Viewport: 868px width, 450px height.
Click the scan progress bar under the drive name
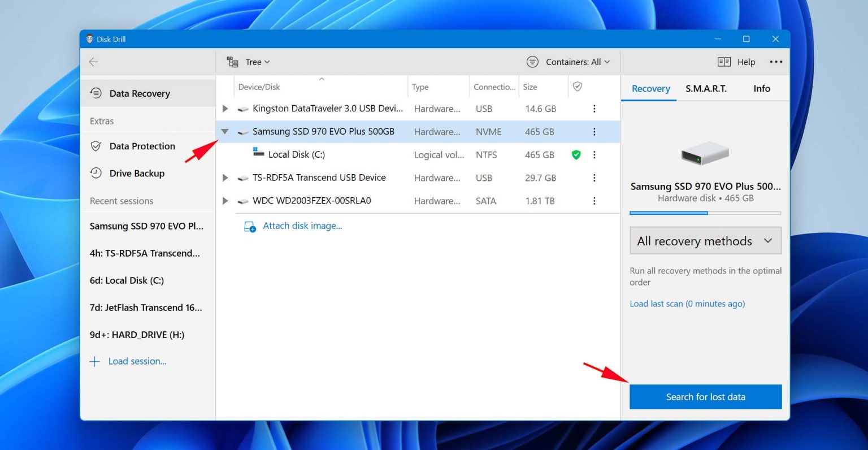pyautogui.click(x=705, y=213)
